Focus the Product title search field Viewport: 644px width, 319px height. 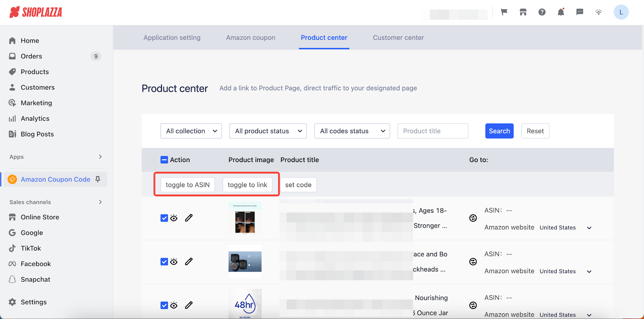coord(433,131)
